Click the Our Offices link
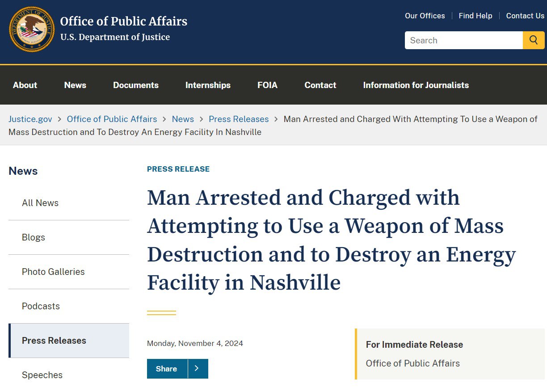The height and width of the screenshot is (392, 547). click(x=425, y=16)
